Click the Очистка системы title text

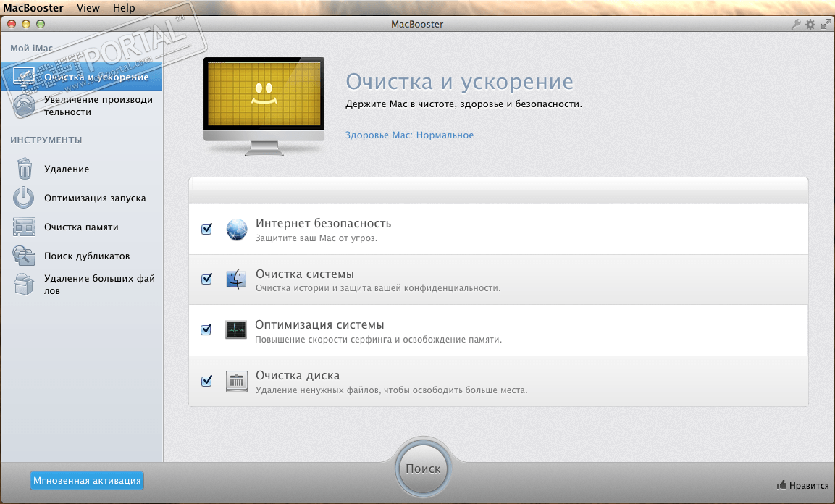(305, 274)
